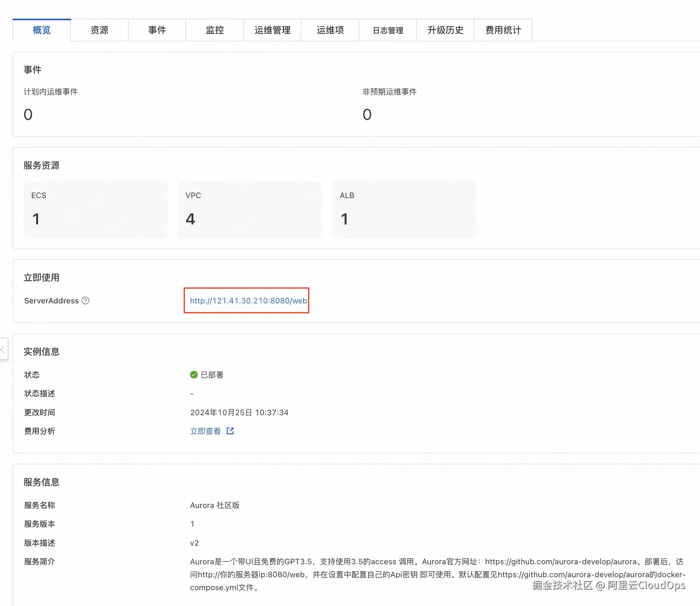Image resolution: width=700 pixels, height=606 pixels.
Task: Click the 更改时间 value 2024年10月25日 10:37:34
Action: pyautogui.click(x=239, y=412)
